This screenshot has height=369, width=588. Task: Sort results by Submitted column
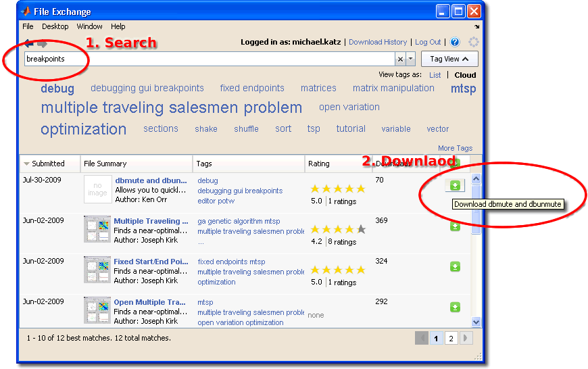[x=48, y=164]
